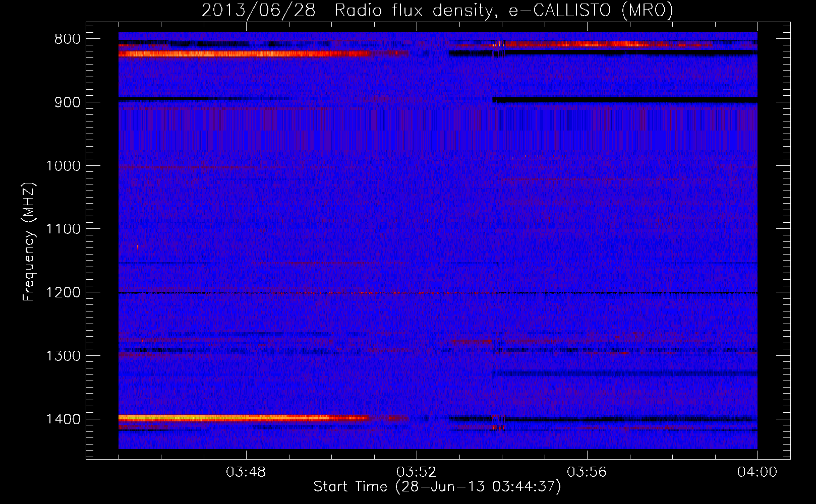Click the 800 frequency tick label
Screen dimensions: 816x504
pyautogui.click(x=67, y=39)
